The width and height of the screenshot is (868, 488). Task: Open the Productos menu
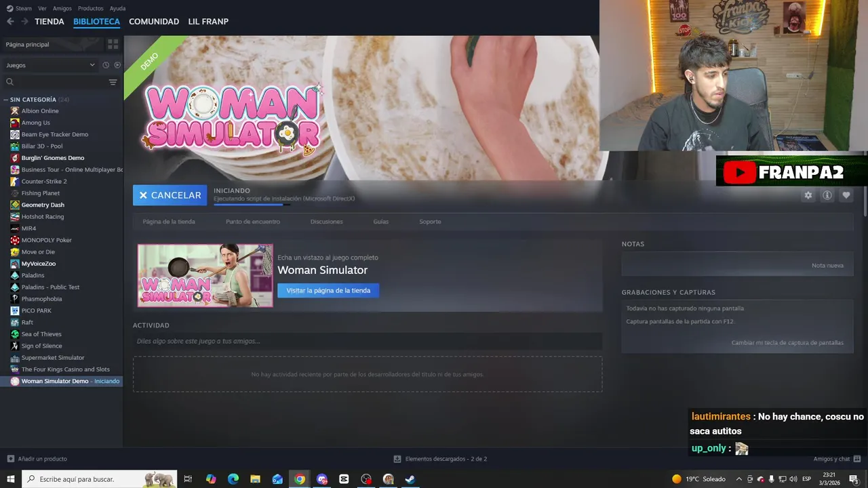(x=90, y=8)
